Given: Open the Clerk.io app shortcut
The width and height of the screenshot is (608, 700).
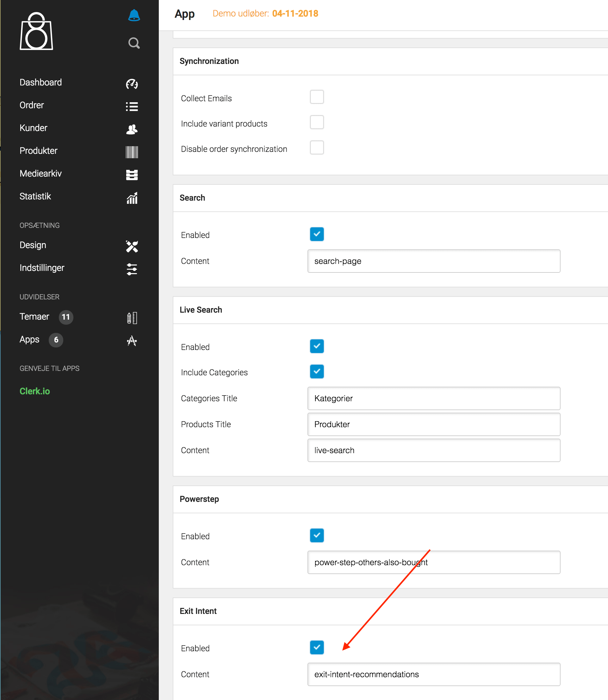Looking at the screenshot, I should [34, 391].
